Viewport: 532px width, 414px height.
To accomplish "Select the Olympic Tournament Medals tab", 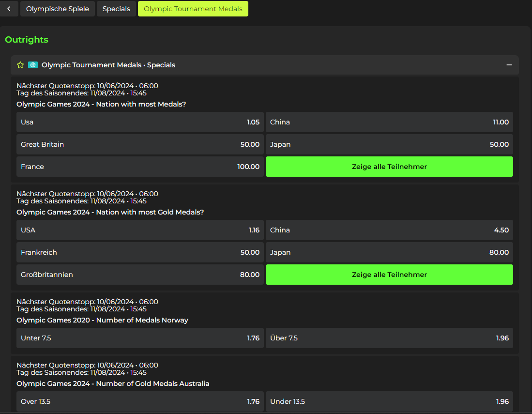I will [193, 9].
